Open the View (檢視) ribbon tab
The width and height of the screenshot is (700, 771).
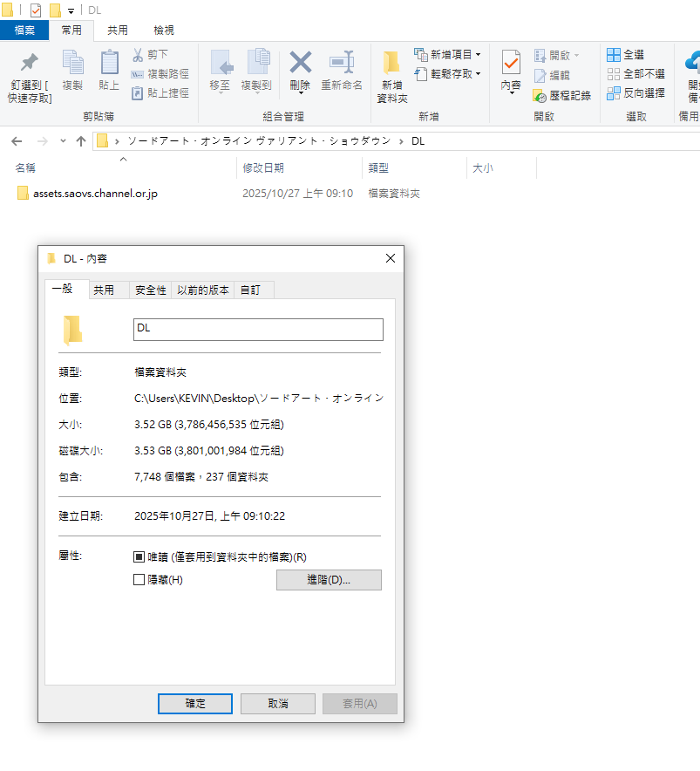(x=163, y=31)
